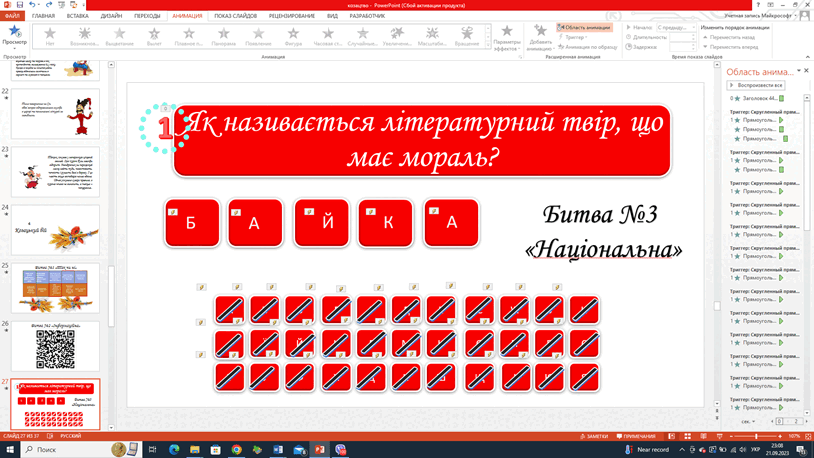Screen dimensions: 814x458
Task: Open the 'Рецензирование' ribbon tab
Action: (x=292, y=16)
